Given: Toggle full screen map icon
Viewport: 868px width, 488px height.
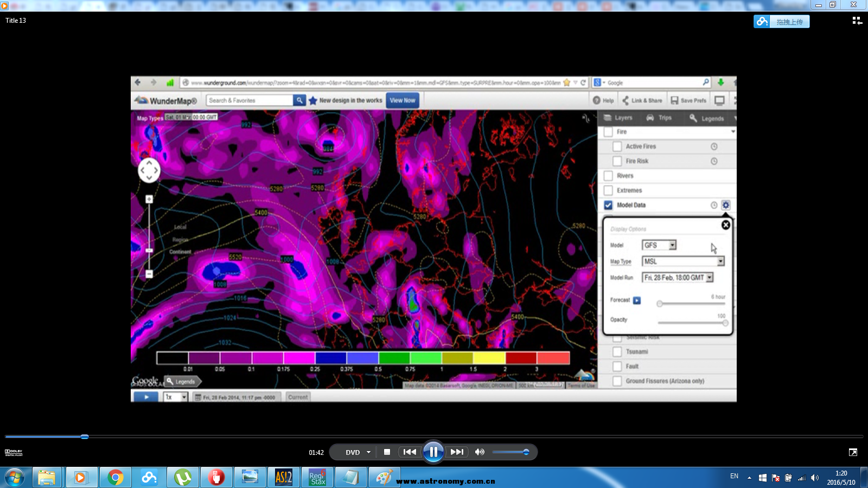Looking at the screenshot, I should click(x=720, y=100).
